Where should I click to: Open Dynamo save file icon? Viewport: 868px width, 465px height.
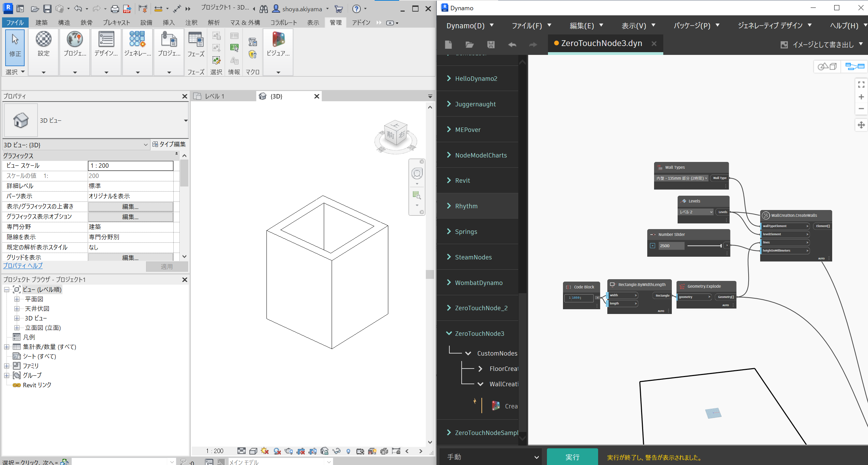[x=491, y=45]
